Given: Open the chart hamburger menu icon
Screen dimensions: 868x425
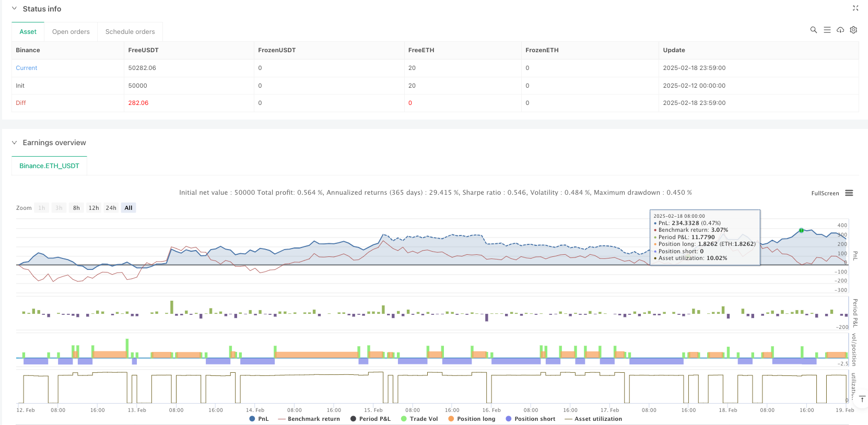Looking at the screenshot, I should (x=849, y=193).
